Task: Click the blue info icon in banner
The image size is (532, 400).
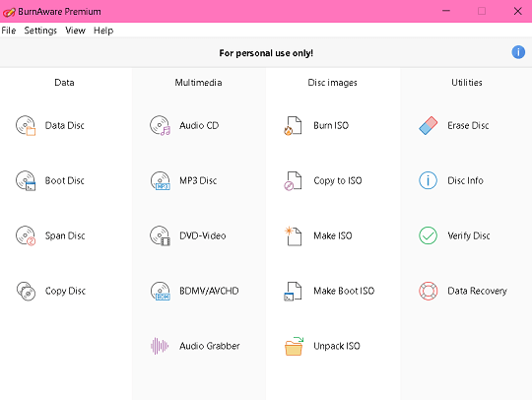Action: pos(518,52)
